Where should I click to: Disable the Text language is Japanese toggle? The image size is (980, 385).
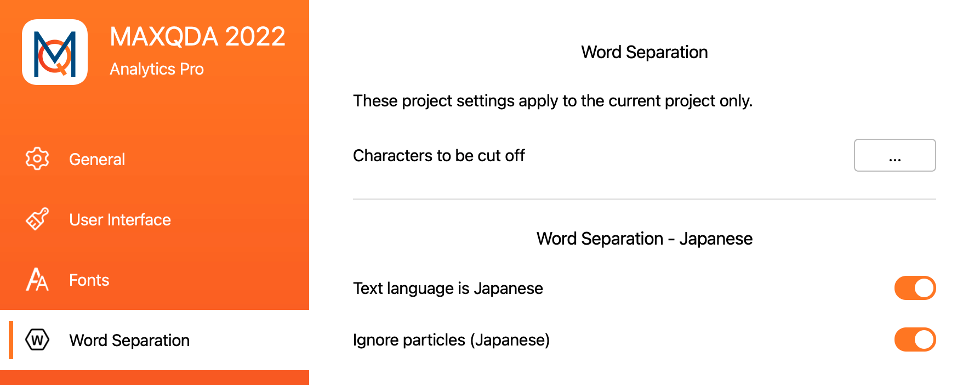pos(915,287)
